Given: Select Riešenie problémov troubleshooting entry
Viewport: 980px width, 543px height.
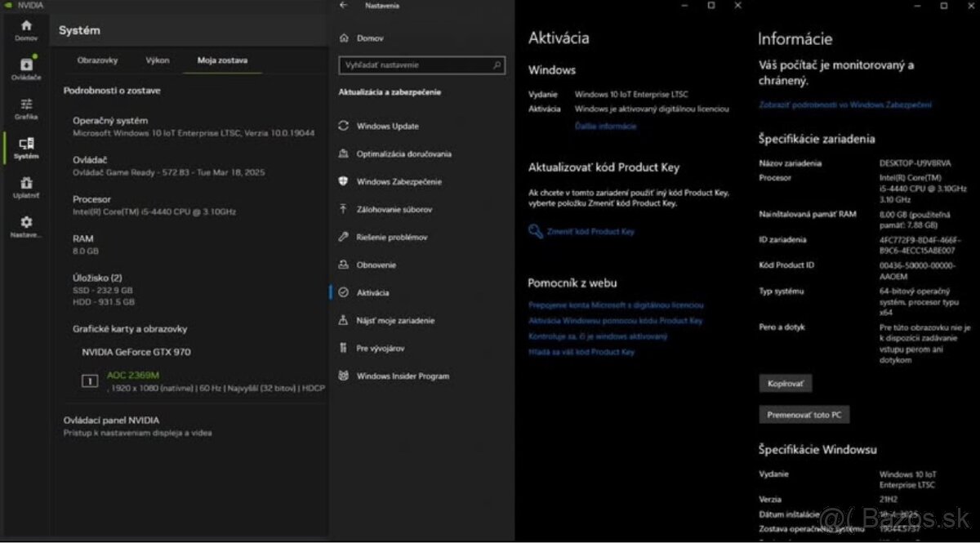Looking at the screenshot, I should [x=391, y=238].
